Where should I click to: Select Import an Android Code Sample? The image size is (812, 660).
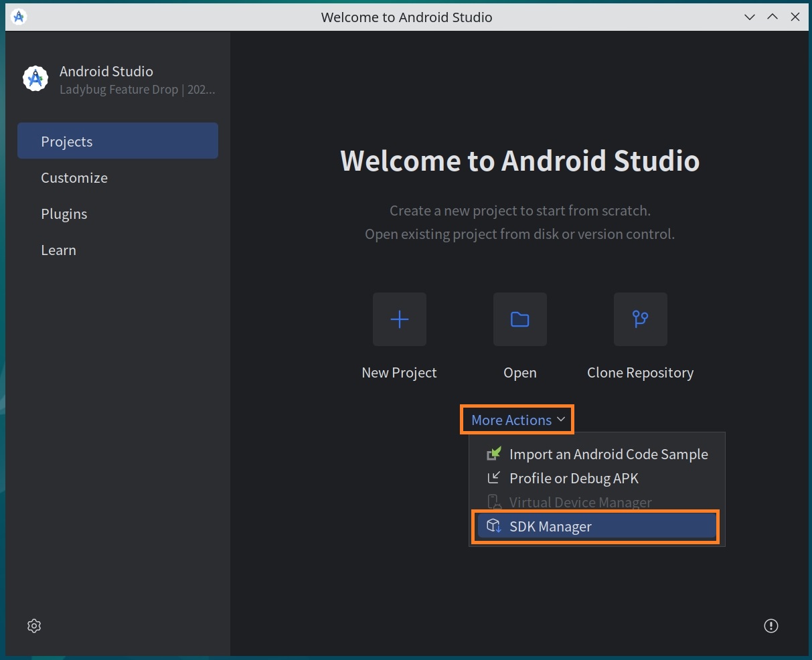pos(608,454)
